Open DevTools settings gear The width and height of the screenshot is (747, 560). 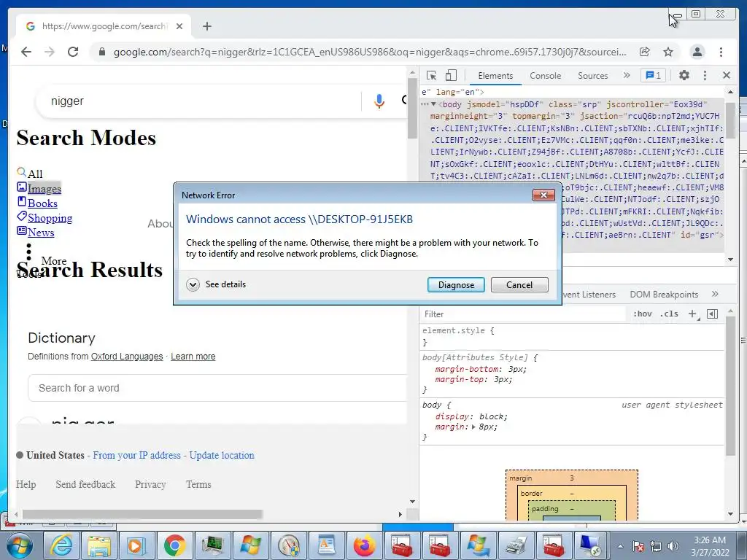tap(684, 75)
